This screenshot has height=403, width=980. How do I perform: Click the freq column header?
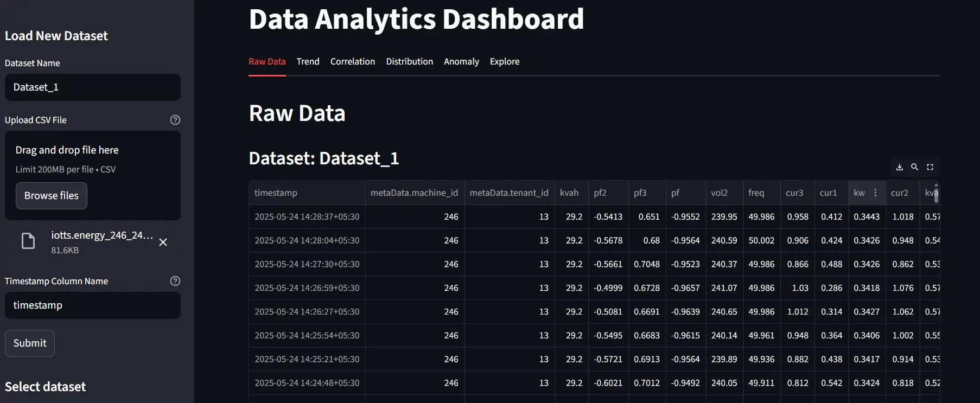tap(761, 193)
